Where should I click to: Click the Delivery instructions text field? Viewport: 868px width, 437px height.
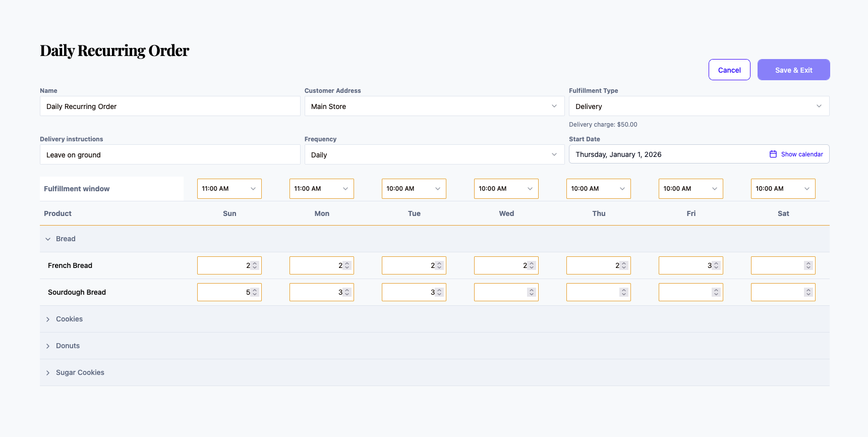(170, 155)
